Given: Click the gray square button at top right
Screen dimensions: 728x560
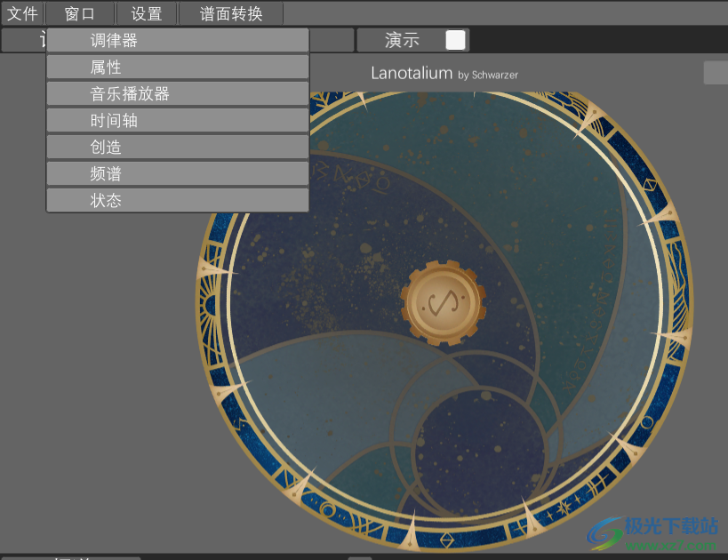Looking at the screenshot, I should [715, 73].
